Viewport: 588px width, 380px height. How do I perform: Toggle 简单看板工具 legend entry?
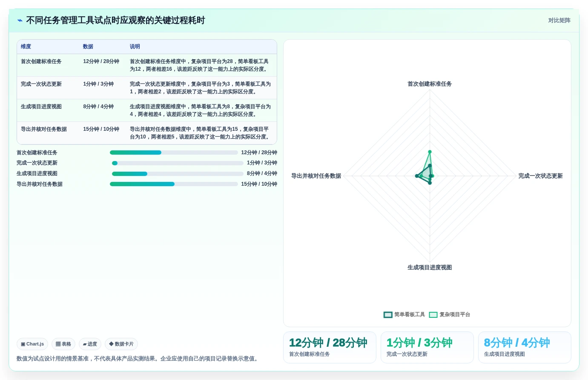pos(404,314)
